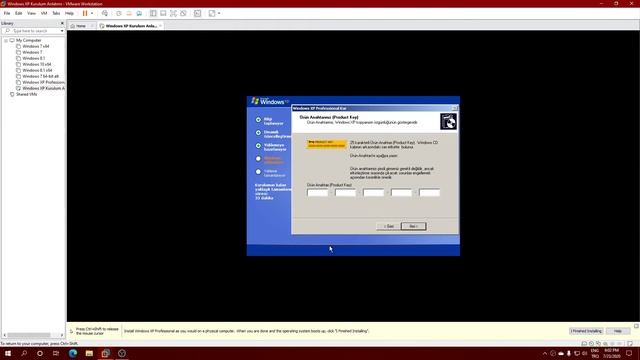Open the View menu
The height and width of the screenshot is (360, 640).
tap(31, 13)
